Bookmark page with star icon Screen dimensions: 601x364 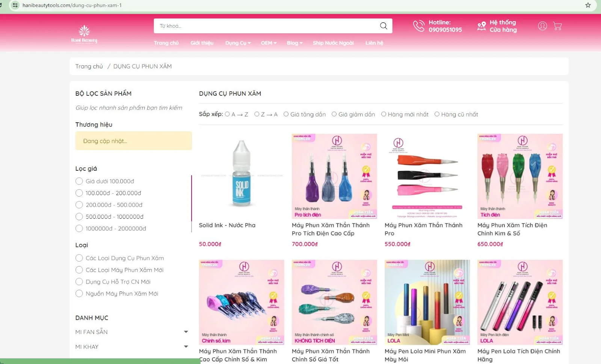588,5
